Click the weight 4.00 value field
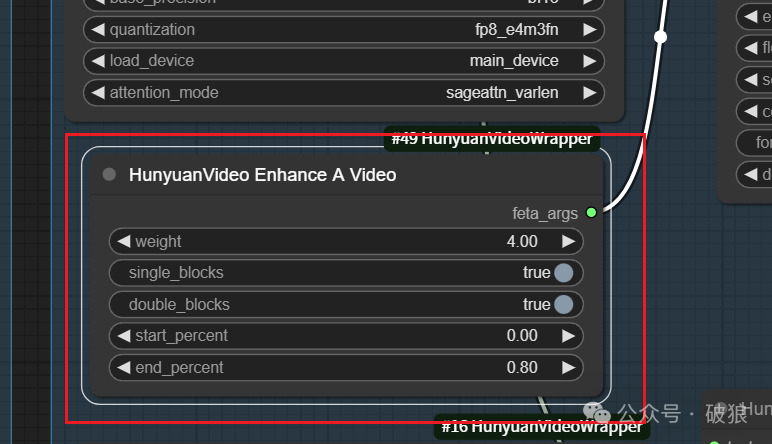This screenshot has height=444, width=772. (x=346, y=241)
